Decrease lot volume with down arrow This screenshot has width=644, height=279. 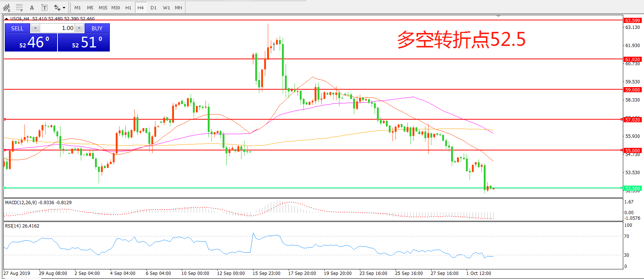coord(35,28)
